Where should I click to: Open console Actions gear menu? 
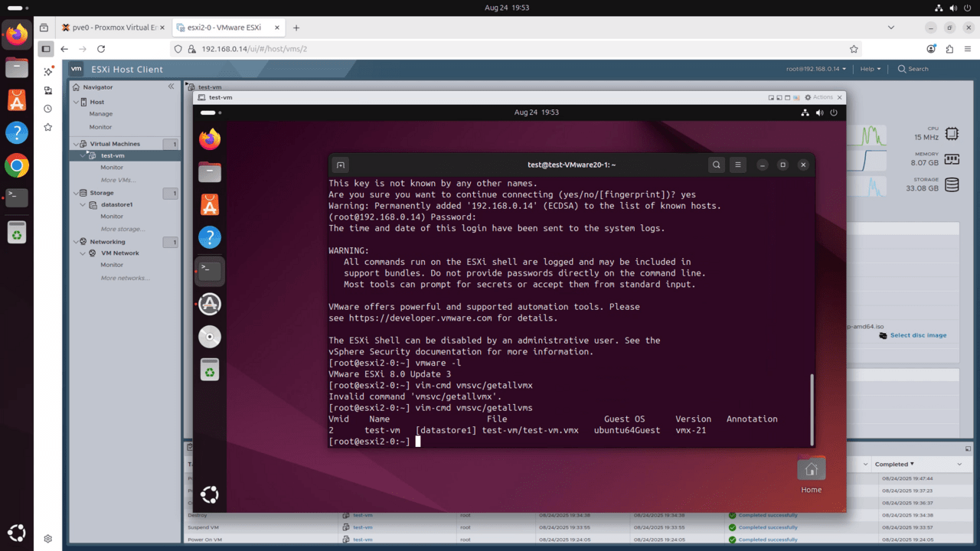click(x=819, y=97)
